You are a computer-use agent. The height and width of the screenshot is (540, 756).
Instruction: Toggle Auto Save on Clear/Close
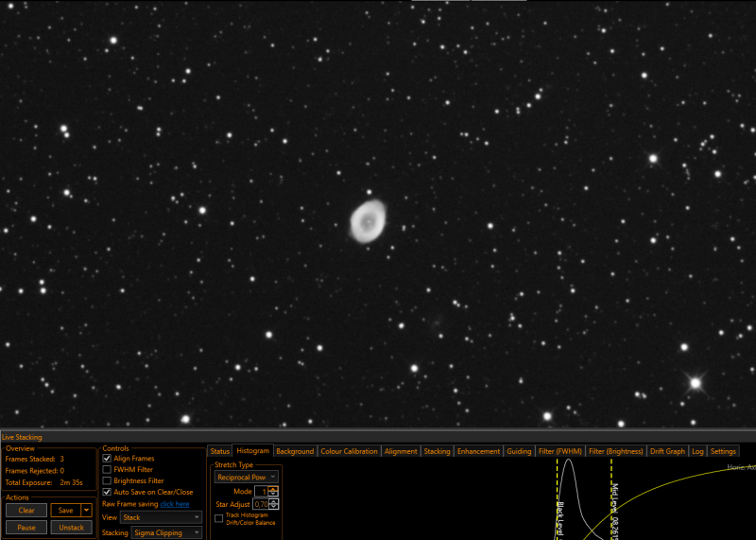coord(107,492)
